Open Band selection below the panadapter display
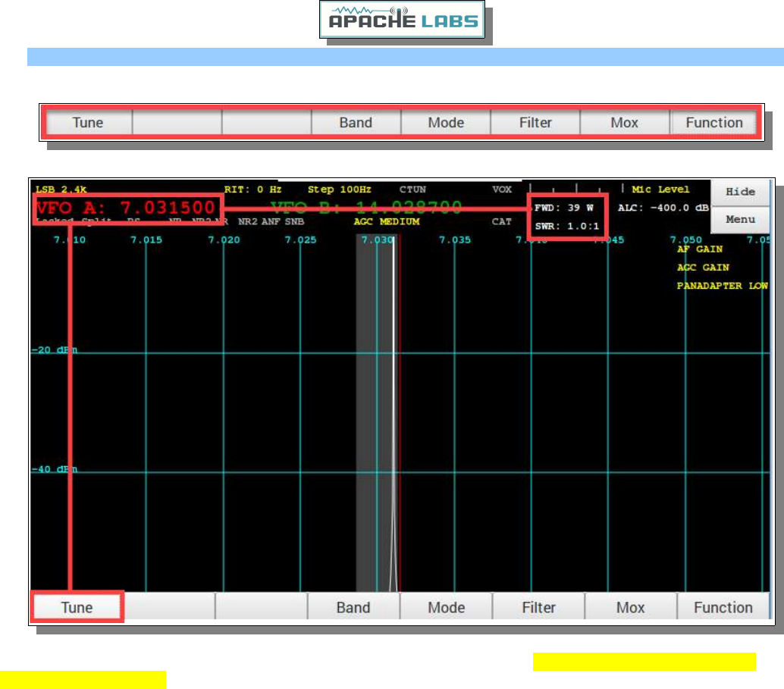The width and height of the screenshot is (784, 689). [x=353, y=607]
